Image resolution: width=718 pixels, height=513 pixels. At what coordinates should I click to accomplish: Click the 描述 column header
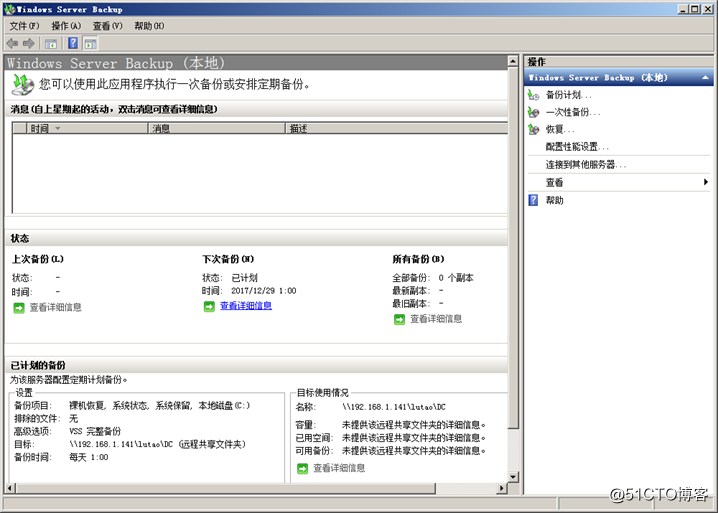397,128
